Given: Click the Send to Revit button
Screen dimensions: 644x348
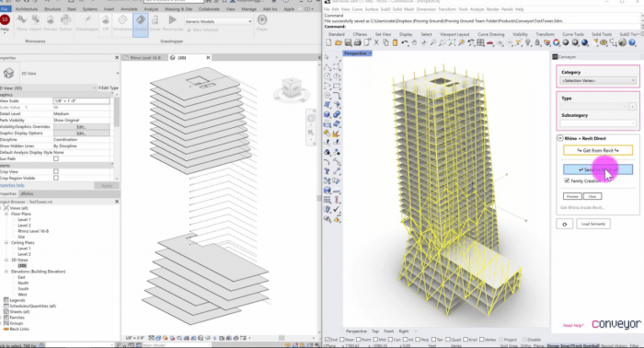Looking at the screenshot, I should click(598, 169).
